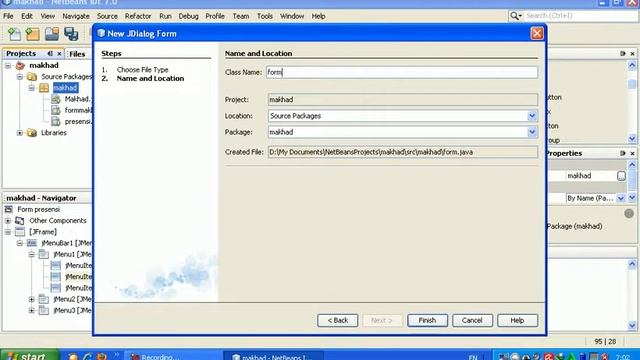The width and height of the screenshot is (640, 360).
Task: Close the New JDialog Form dialog
Action: [537, 33]
